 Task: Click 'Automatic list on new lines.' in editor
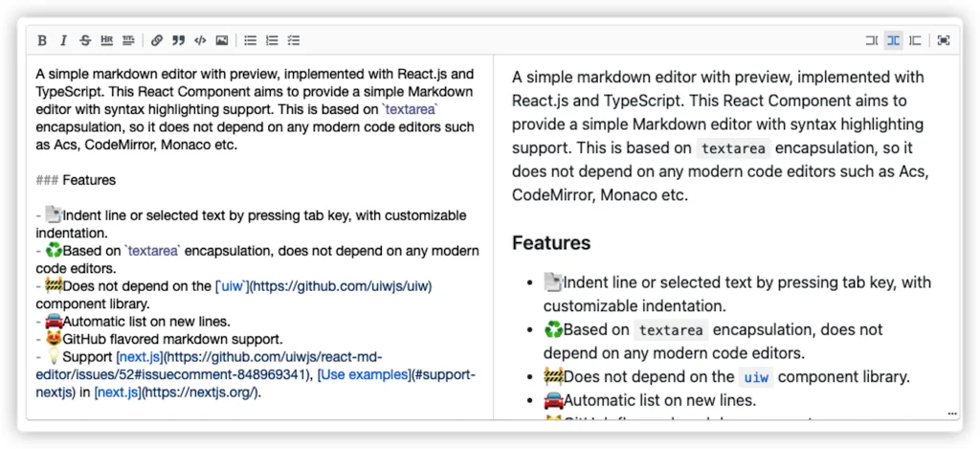[146, 322]
